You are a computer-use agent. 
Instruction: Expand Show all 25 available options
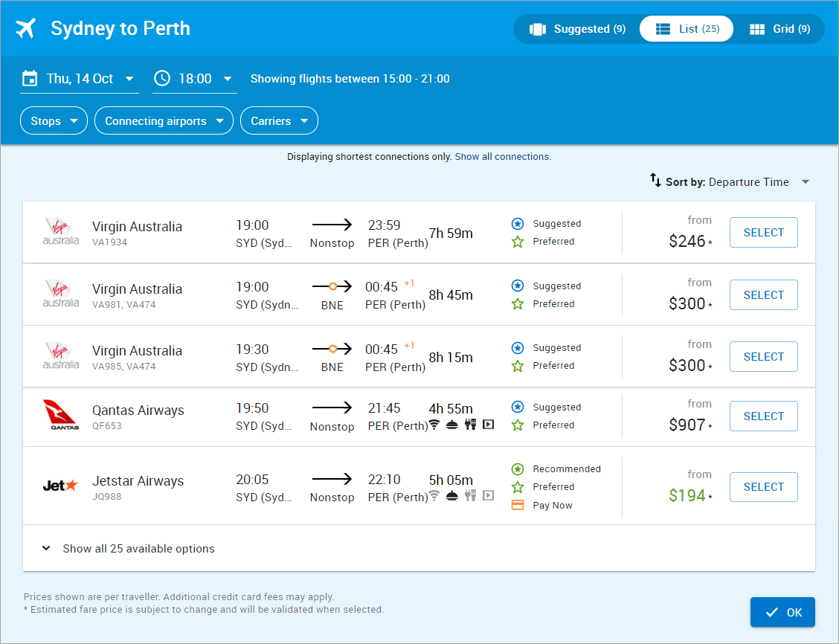click(129, 549)
